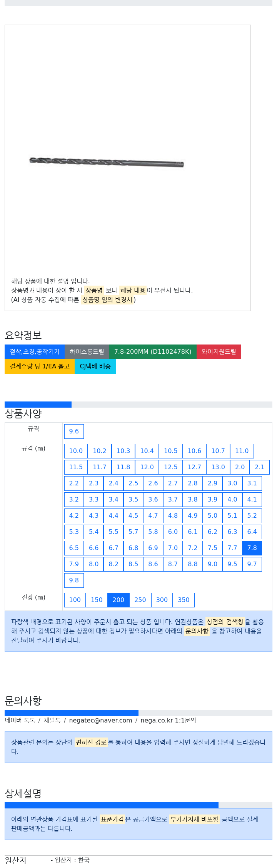Select the 7.8 mm size
The height and width of the screenshot is (868, 277).
pyautogui.click(x=252, y=548)
